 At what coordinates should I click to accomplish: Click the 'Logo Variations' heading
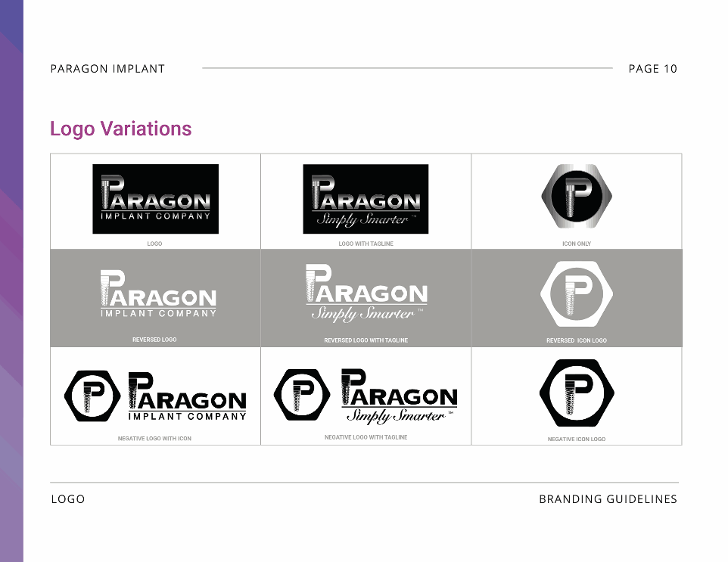120,129
